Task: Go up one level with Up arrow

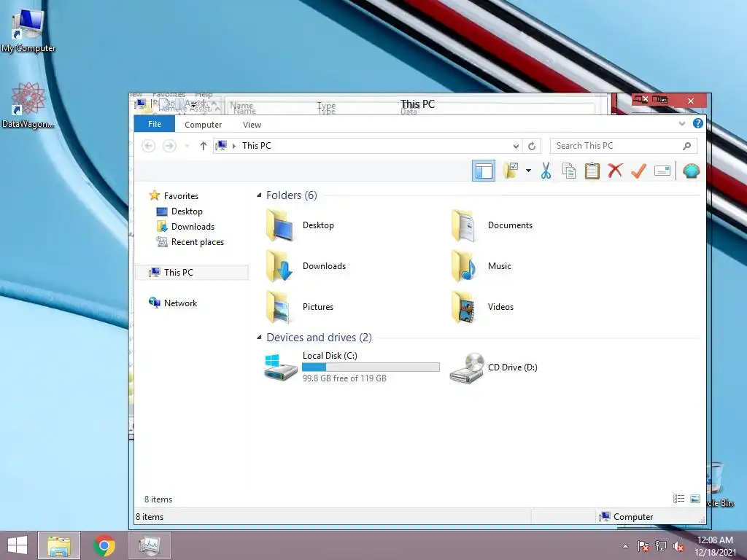Action: (x=204, y=146)
